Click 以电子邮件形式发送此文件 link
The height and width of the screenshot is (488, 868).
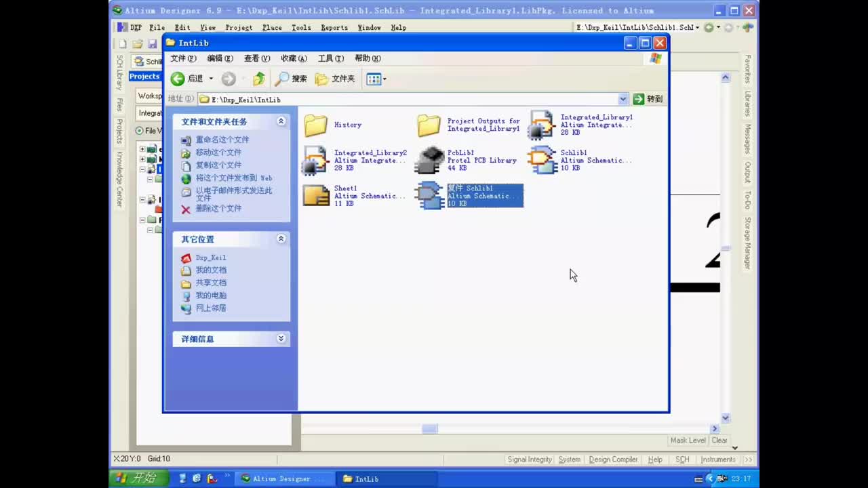(234, 194)
